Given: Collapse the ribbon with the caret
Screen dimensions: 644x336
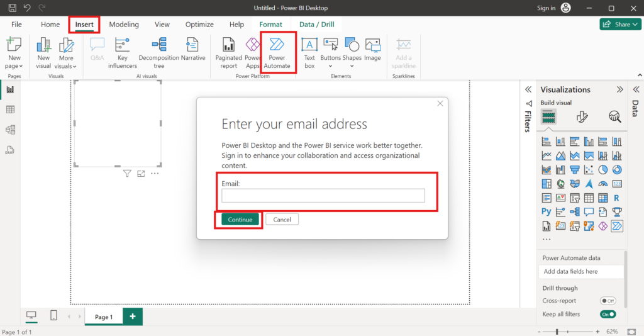Looking at the screenshot, I should [x=640, y=75].
